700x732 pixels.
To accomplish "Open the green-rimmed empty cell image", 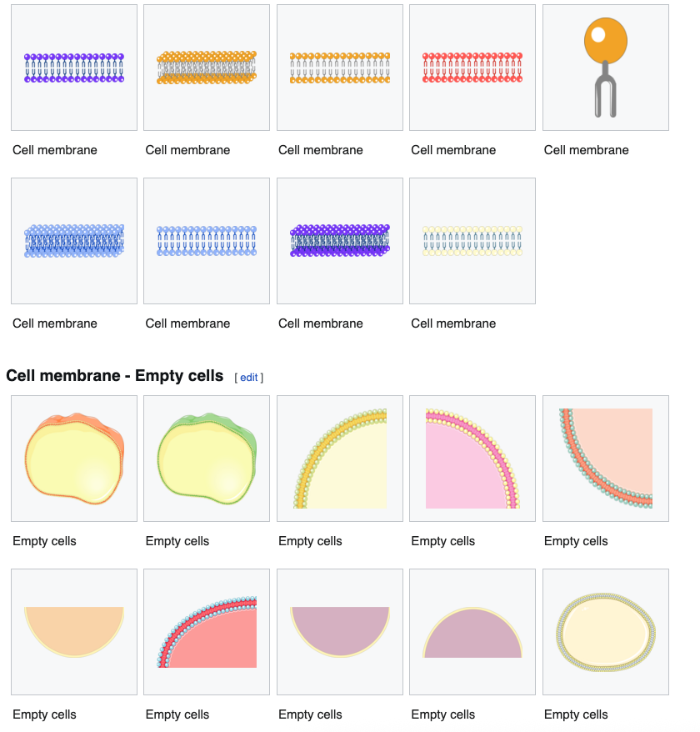I will 207,459.
